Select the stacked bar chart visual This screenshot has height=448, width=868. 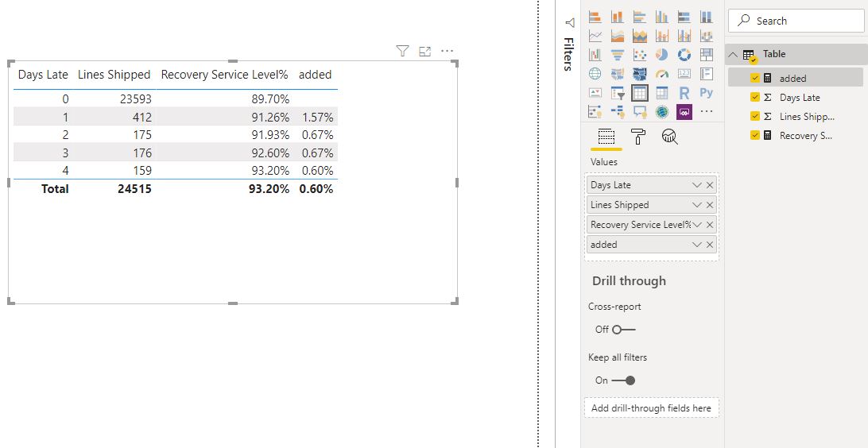(x=595, y=17)
